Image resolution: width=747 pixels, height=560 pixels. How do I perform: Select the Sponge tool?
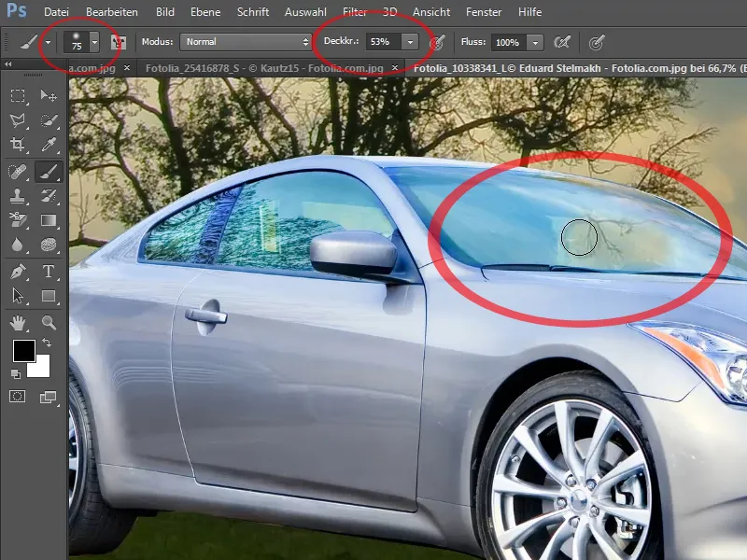tap(49, 245)
